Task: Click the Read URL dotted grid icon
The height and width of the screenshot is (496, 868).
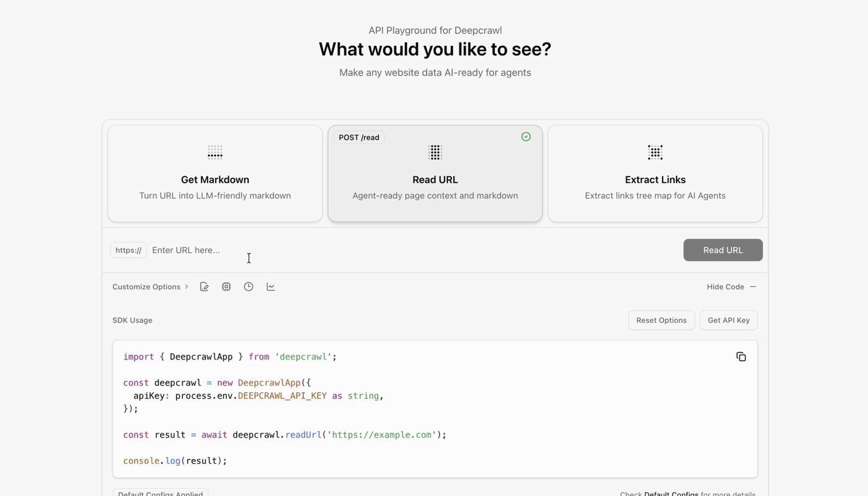Action: (435, 152)
